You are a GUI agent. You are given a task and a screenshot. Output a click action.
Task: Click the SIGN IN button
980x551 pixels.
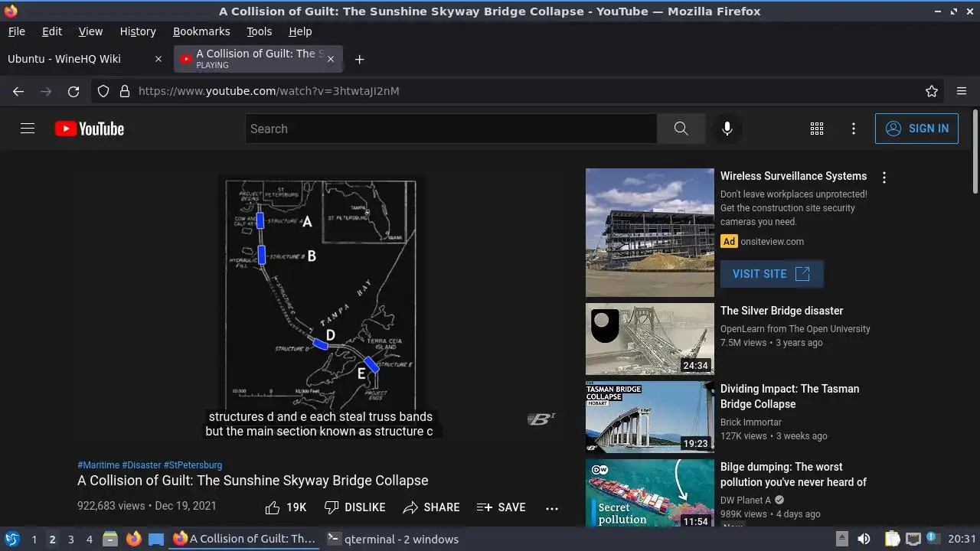[x=916, y=129]
